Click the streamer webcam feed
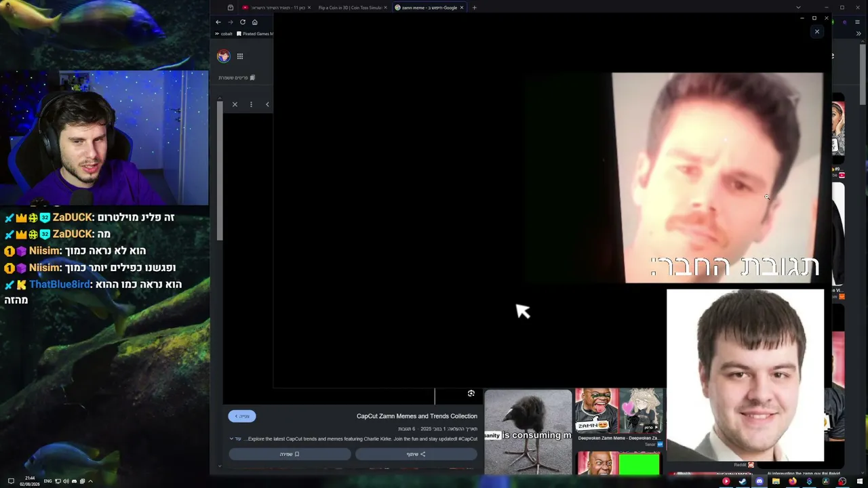 click(x=104, y=138)
